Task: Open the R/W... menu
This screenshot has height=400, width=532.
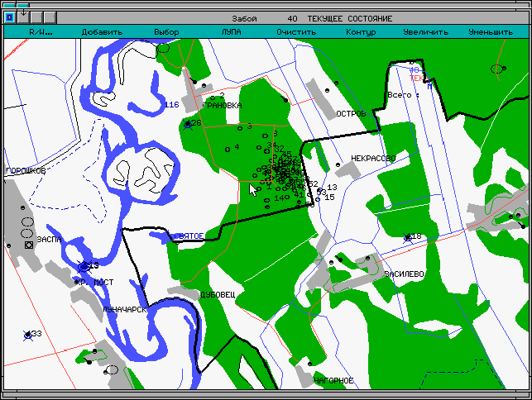Action: [x=41, y=32]
